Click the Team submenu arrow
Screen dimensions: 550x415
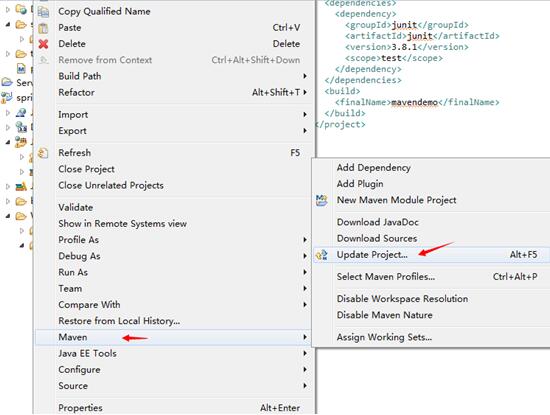(x=305, y=288)
